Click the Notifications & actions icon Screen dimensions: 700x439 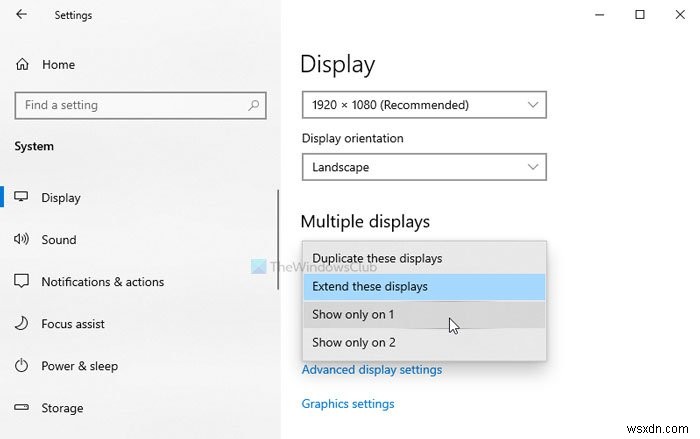[x=22, y=282]
